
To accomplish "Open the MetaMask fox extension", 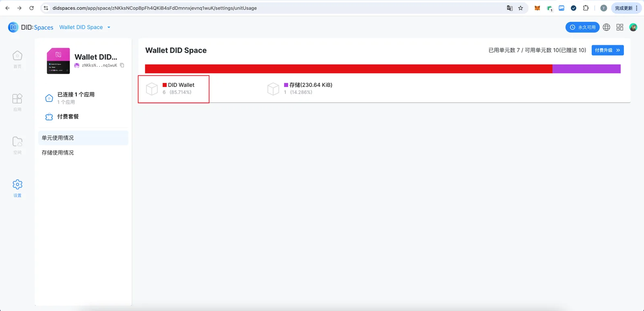I will tap(537, 8).
